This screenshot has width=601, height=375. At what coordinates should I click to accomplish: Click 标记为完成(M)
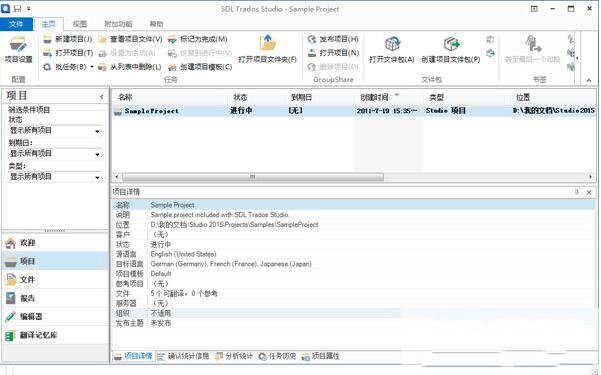point(198,39)
